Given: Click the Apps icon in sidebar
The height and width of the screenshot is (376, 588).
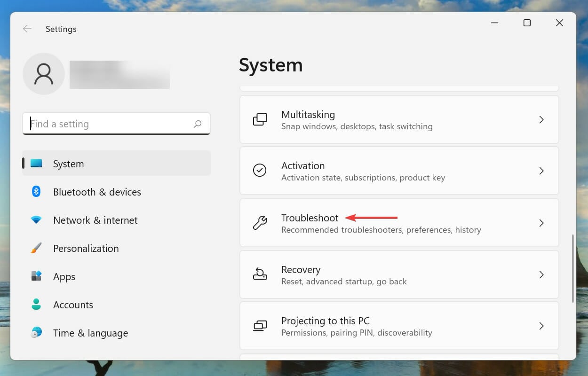Looking at the screenshot, I should point(36,276).
